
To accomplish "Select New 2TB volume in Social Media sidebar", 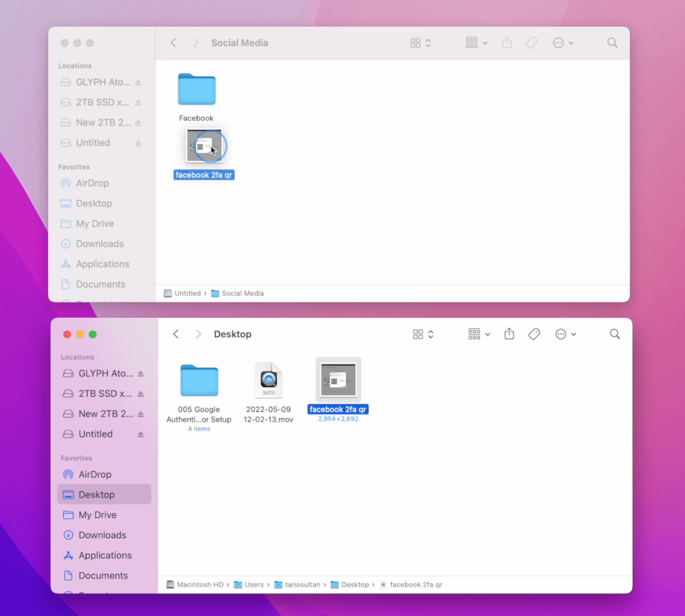I will pos(96,123).
